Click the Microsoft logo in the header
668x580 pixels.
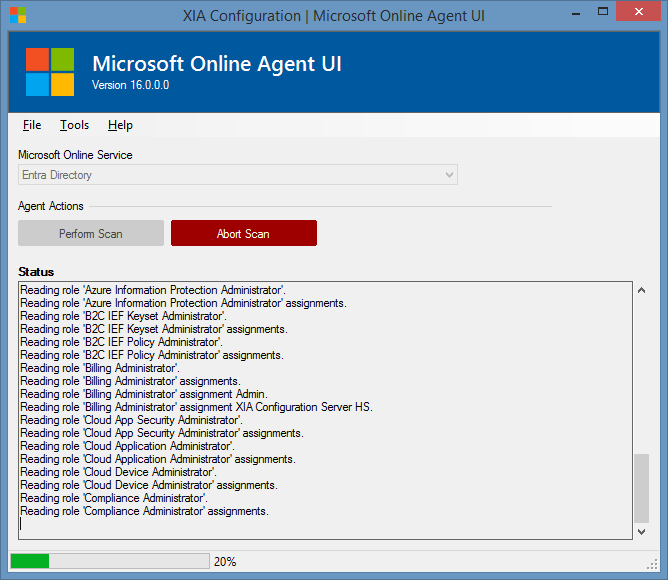click(50, 72)
